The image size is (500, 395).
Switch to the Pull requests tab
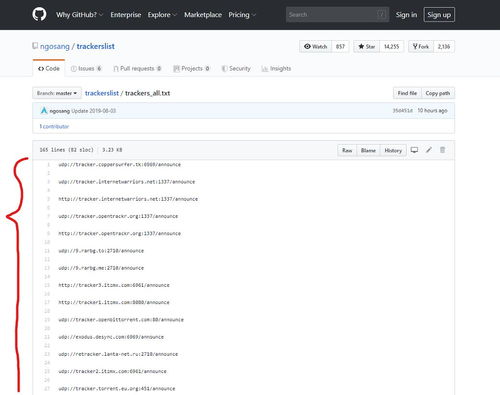click(x=137, y=68)
